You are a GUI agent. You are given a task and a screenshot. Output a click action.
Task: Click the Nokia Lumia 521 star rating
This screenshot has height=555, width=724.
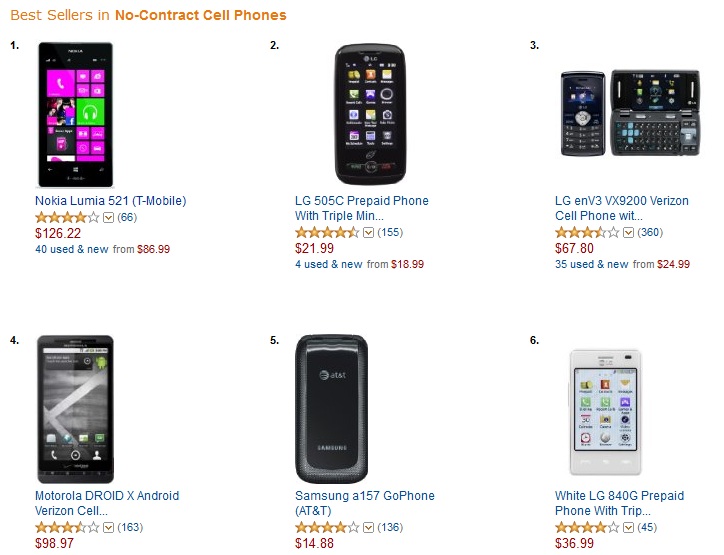[x=67, y=217]
